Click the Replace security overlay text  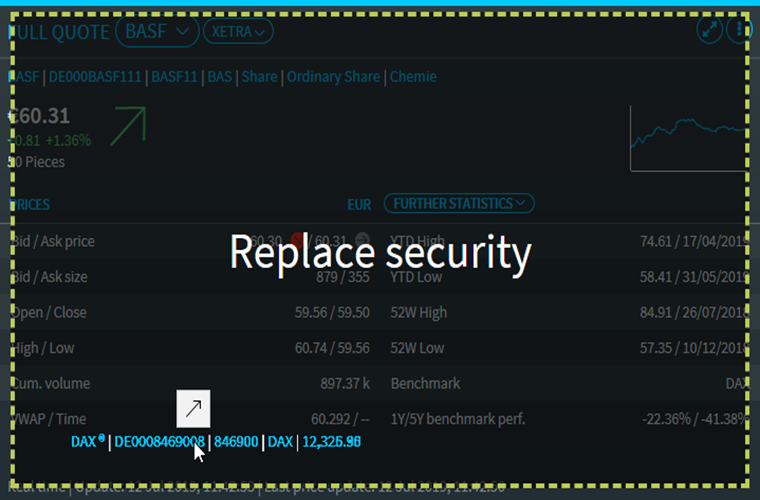pyautogui.click(x=379, y=253)
